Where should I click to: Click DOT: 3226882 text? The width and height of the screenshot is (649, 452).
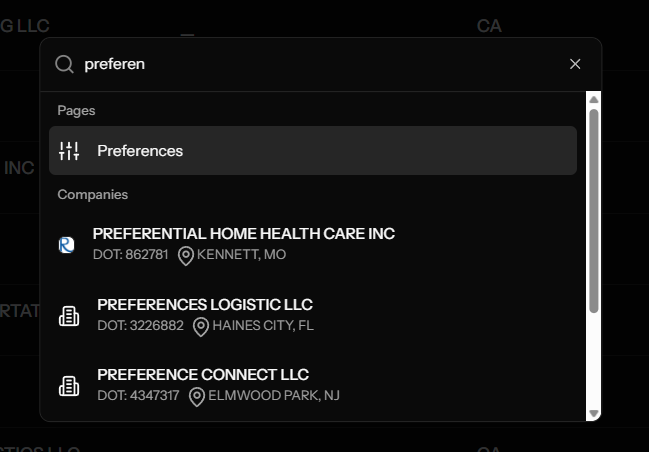[x=140, y=326]
